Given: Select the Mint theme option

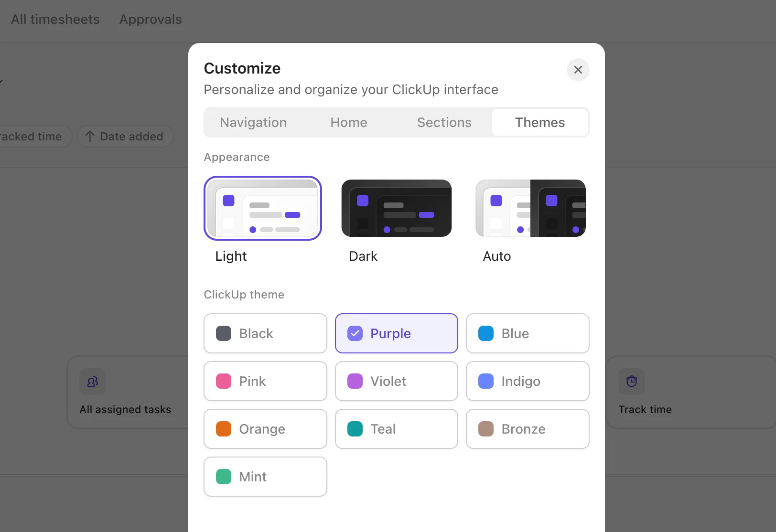Looking at the screenshot, I should pyautogui.click(x=265, y=477).
